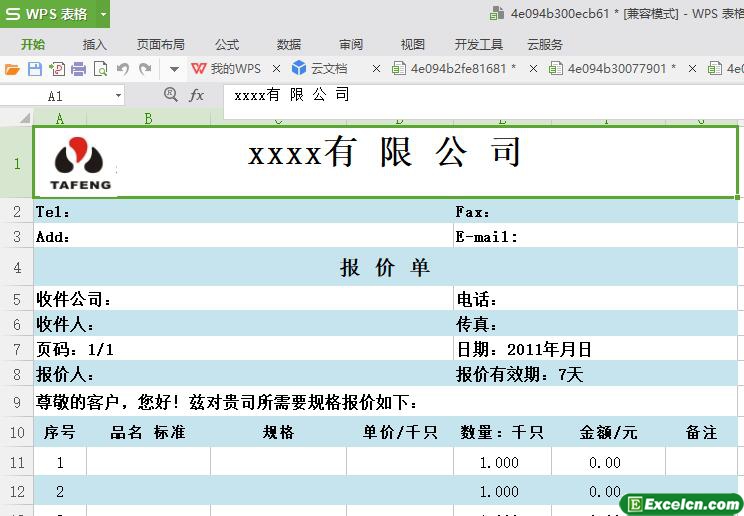The height and width of the screenshot is (516, 744).
Task: Open the 页面布局 ribbon tab
Action: tap(161, 44)
